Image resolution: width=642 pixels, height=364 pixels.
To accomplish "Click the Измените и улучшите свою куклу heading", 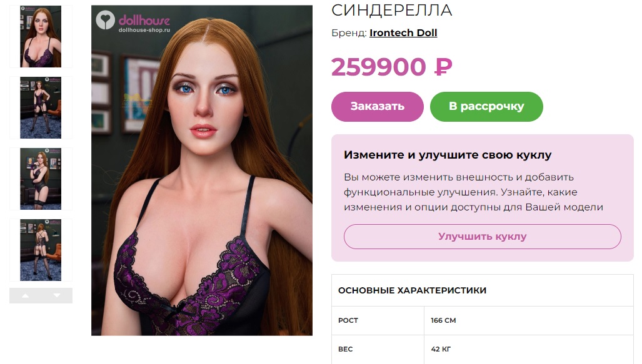I will tap(448, 155).
